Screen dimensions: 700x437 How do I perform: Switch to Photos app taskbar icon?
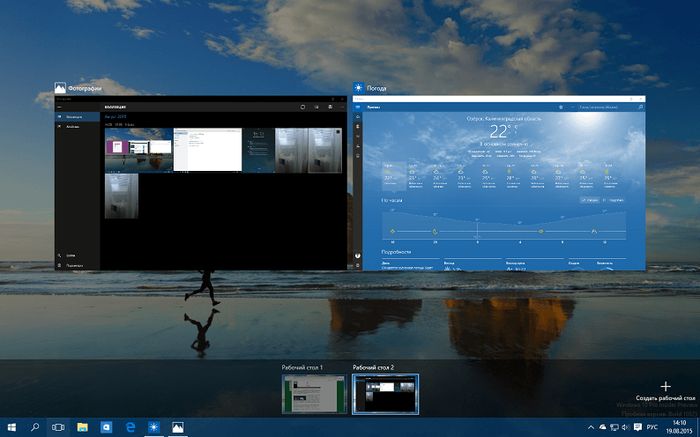pos(178,427)
